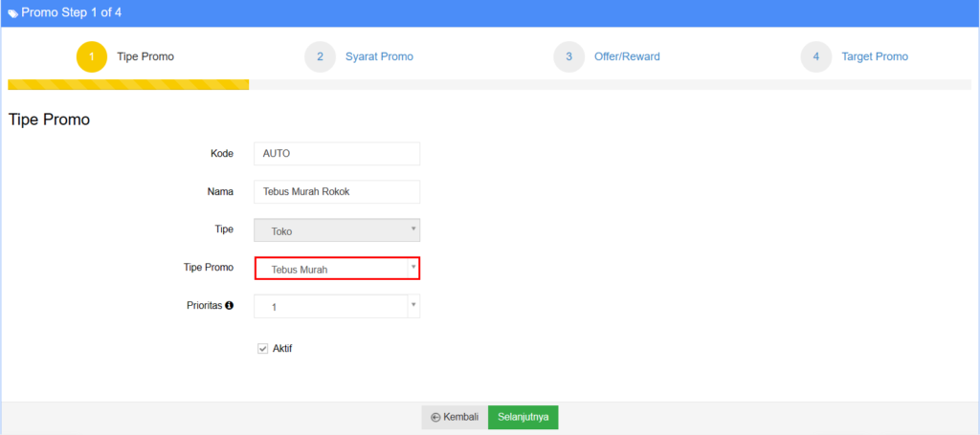This screenshot has height=435, width=980.
Task: Click the step 3 circle icon
Action: 568,56
